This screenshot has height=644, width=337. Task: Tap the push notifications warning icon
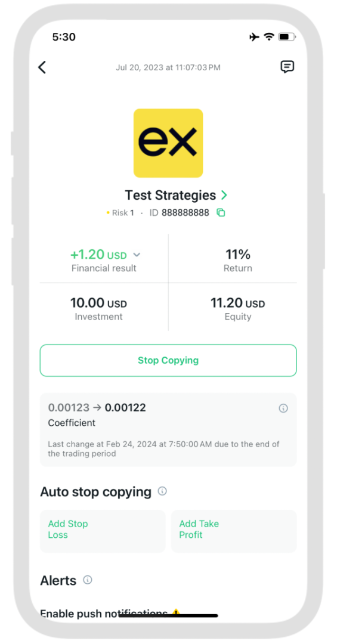[176, 613]
